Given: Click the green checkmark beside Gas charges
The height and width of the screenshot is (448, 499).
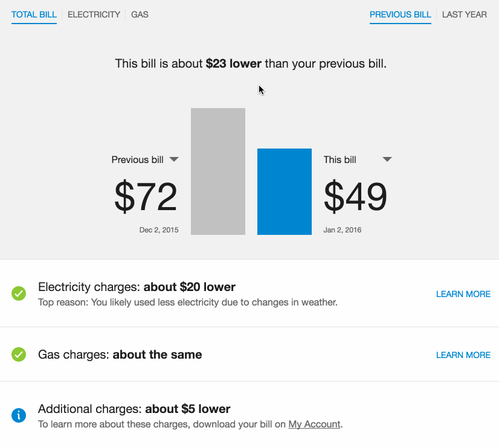Looking at the screenshot, I should click(x=19, y=354).
